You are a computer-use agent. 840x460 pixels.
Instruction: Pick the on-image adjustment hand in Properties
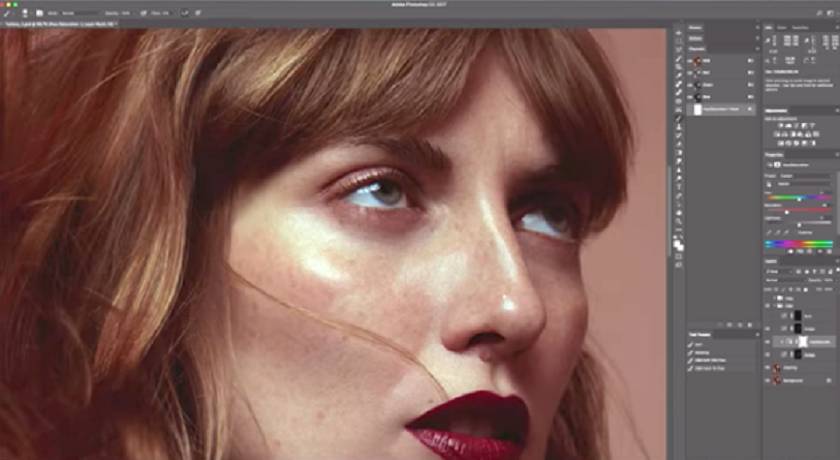click(x=770, y=184)
